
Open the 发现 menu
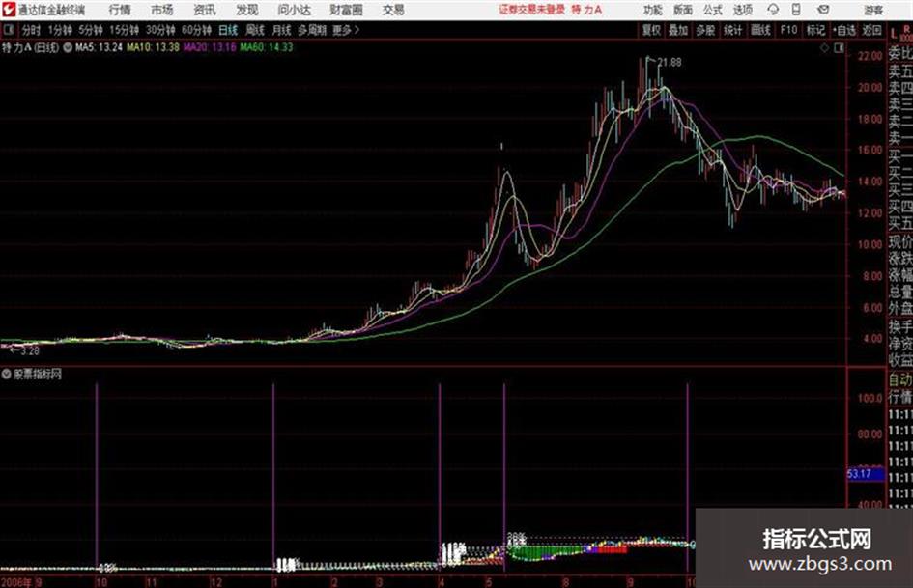point(247,10)
